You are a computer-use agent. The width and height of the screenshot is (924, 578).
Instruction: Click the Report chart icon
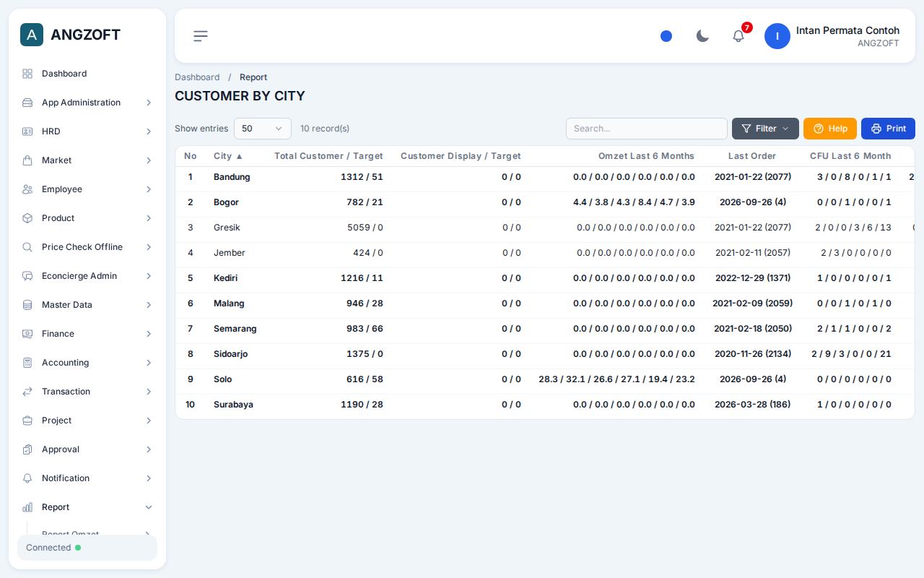coord(27,507)
